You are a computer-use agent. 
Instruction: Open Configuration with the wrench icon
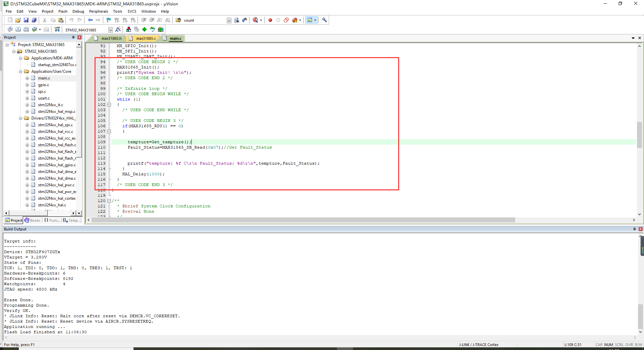324,20
